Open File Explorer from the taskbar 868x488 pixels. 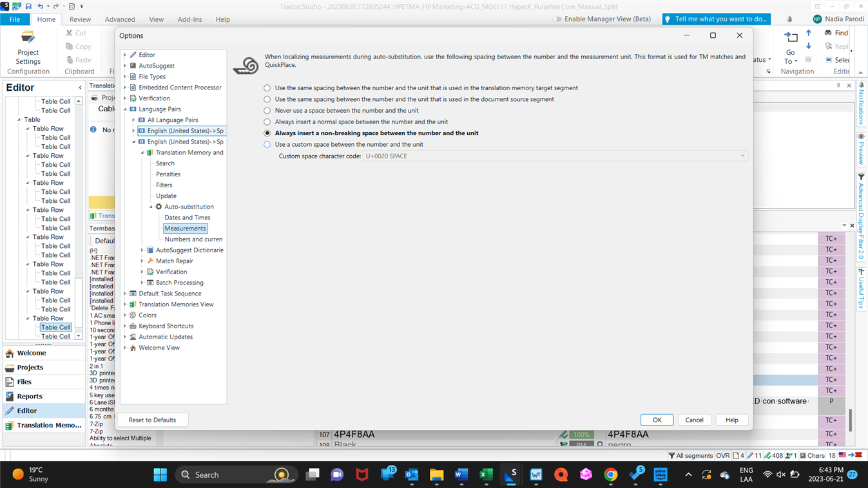coord(436,474)
